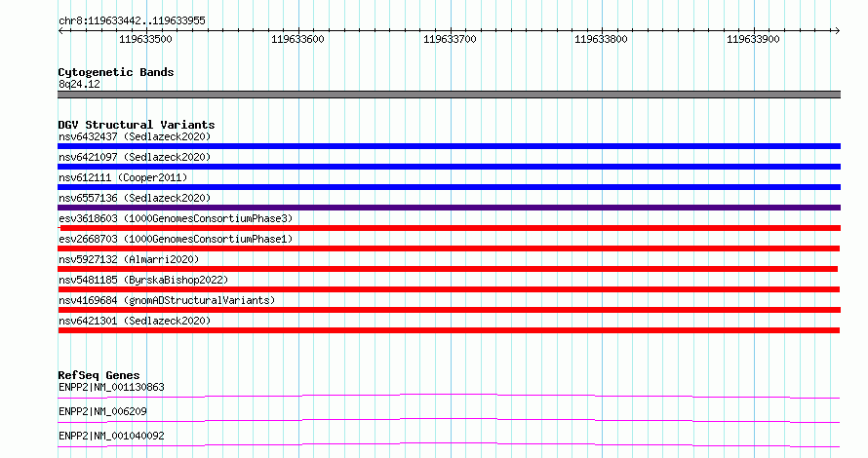Open nsv6421097 (Sedlazeck2020) variant label
Screen dimensions: 868x458
[135, 157]
